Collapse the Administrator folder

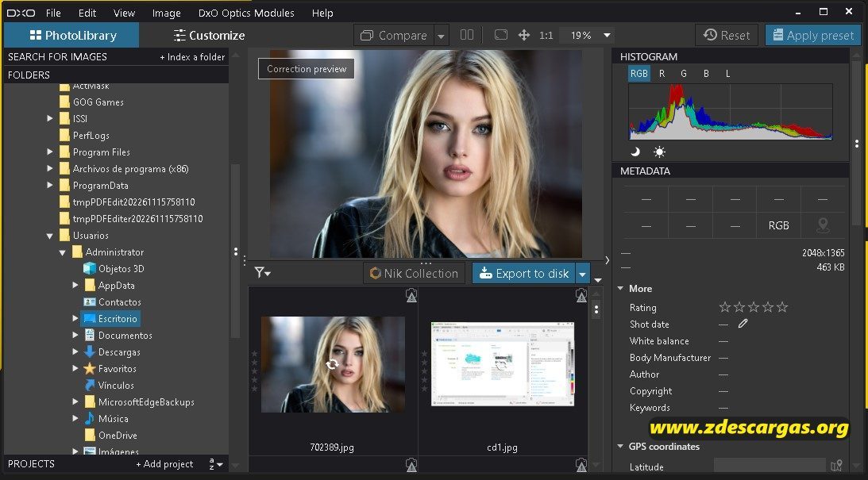[63, 252]
